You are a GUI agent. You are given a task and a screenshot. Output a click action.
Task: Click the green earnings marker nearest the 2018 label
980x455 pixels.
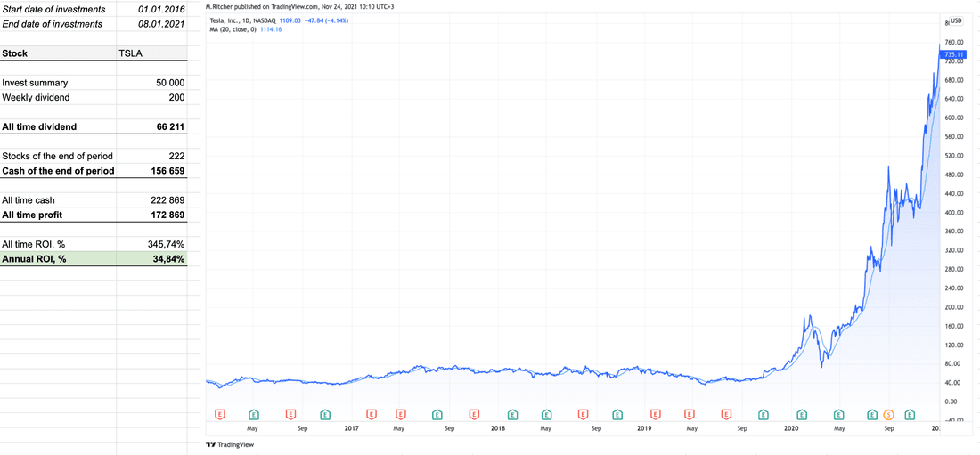click(512, 414)
